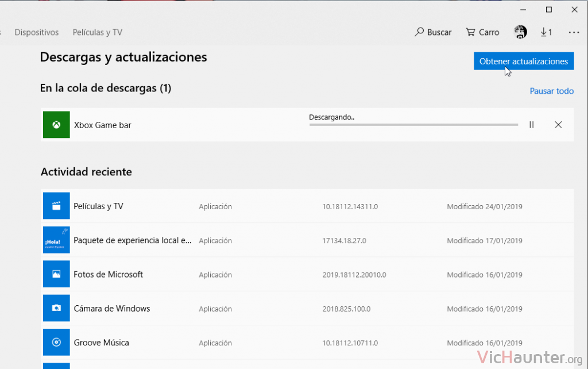588x369 pixels.
Task: Open the user profile avatar
Action: 520,32
